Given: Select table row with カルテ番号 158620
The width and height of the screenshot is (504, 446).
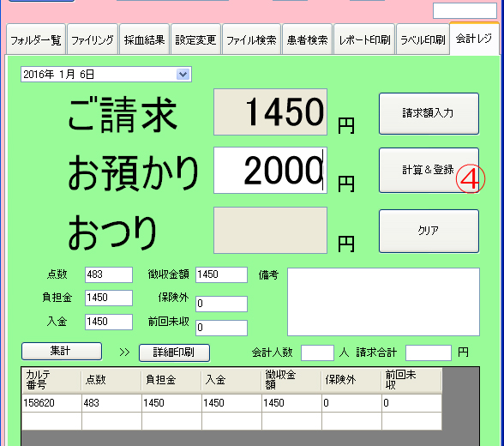Looking at the screenshot, I should (x=231, y=403).
